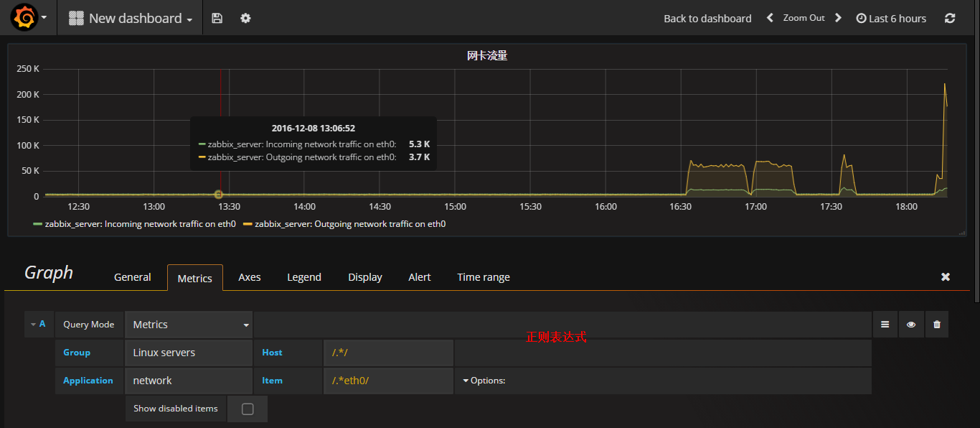Click the Application field network

[189, 381]
